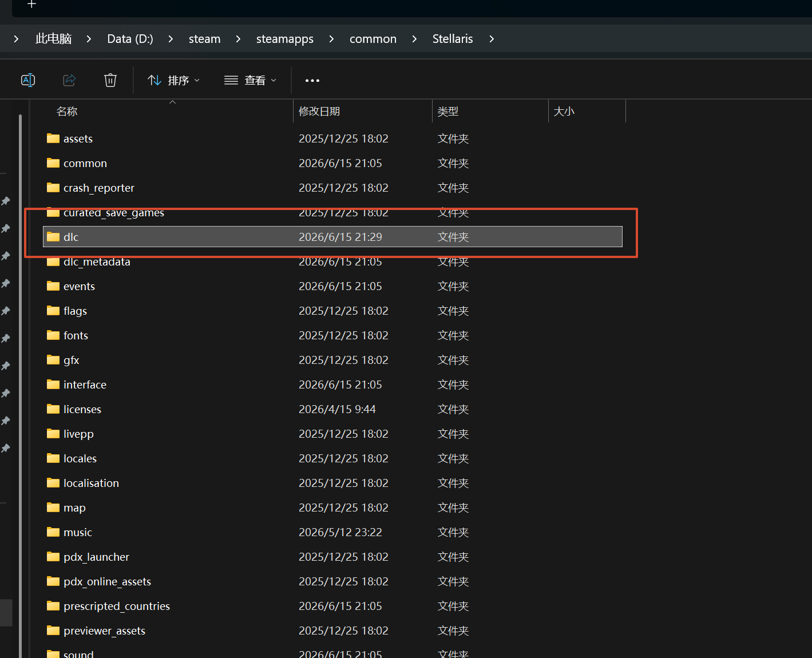Select the pdx_launcher folder icon
The height and width of the screenshot is (658, 812).
coord(53,557)
